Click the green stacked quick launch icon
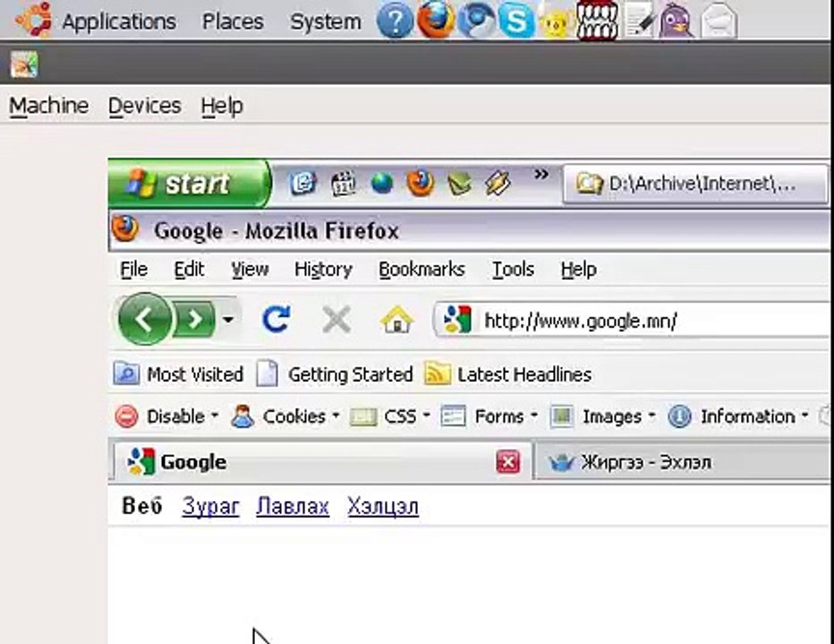The image size is (834, 644). (460, 184)
